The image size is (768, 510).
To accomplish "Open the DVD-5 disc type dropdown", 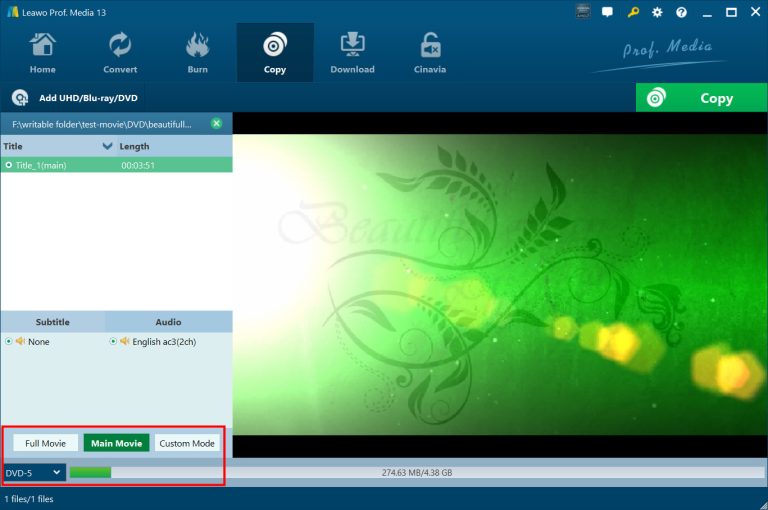I will pos(33,472).
